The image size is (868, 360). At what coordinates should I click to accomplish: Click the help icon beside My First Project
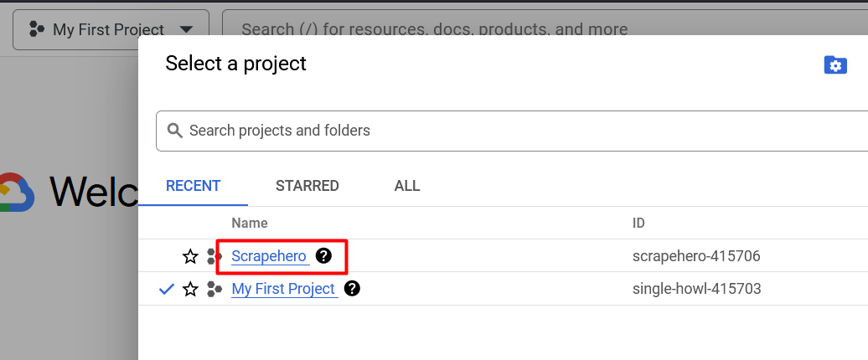point(352,288)
